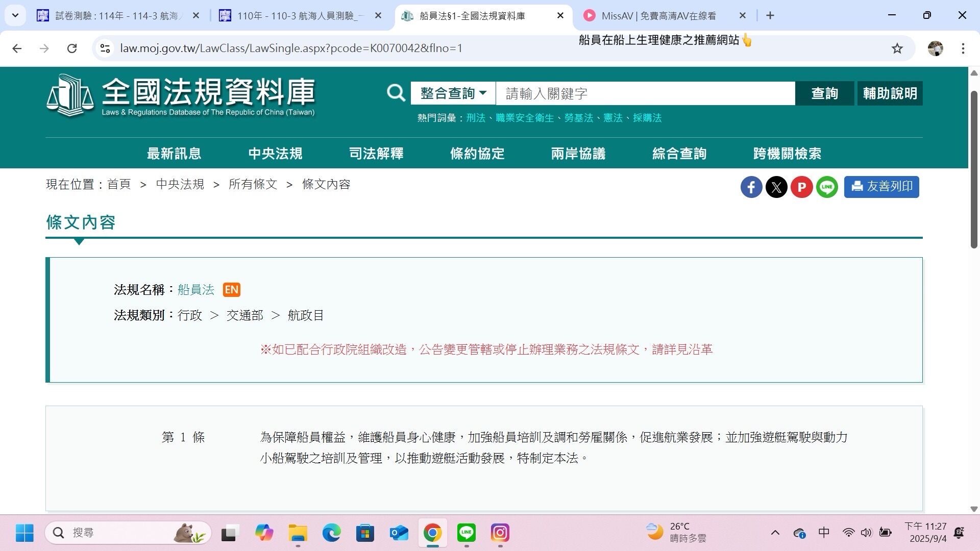The height and width of the screenshot is (551, 980).
Task: Expand the system tray hidden icons chevron
Action: point(775,533)
